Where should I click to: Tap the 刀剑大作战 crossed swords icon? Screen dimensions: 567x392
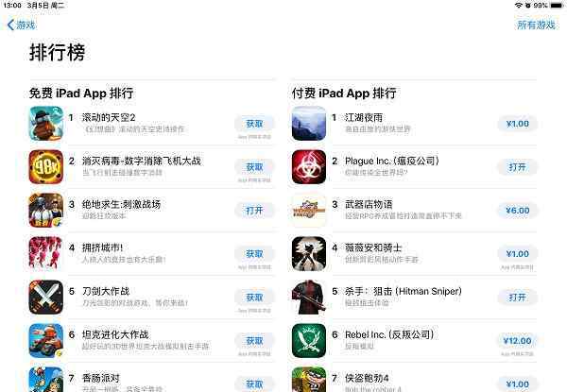(x=46, y=298)
